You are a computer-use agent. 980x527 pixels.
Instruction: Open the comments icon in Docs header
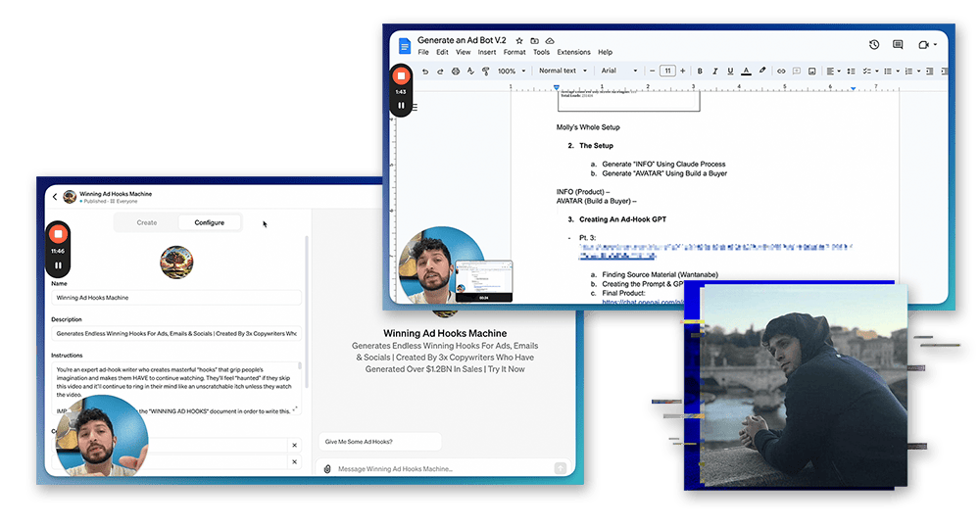(898, 45)
